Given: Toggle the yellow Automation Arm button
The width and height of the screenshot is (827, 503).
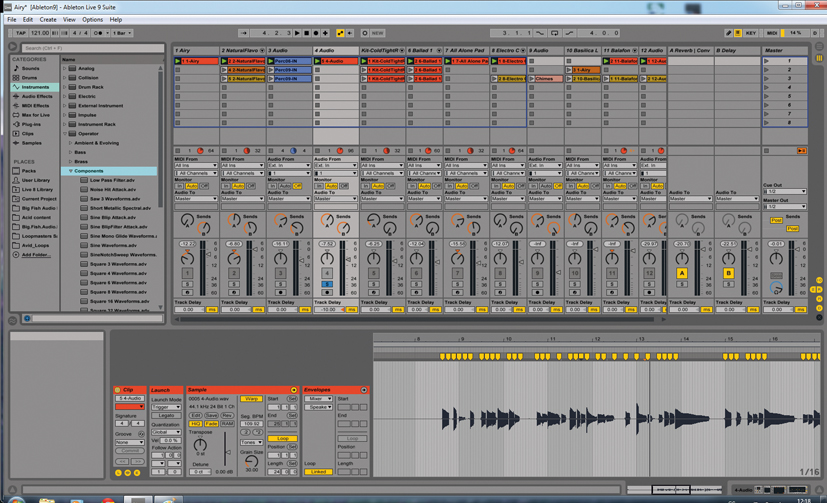Looking at the screenshot, I should pos(340,33).
